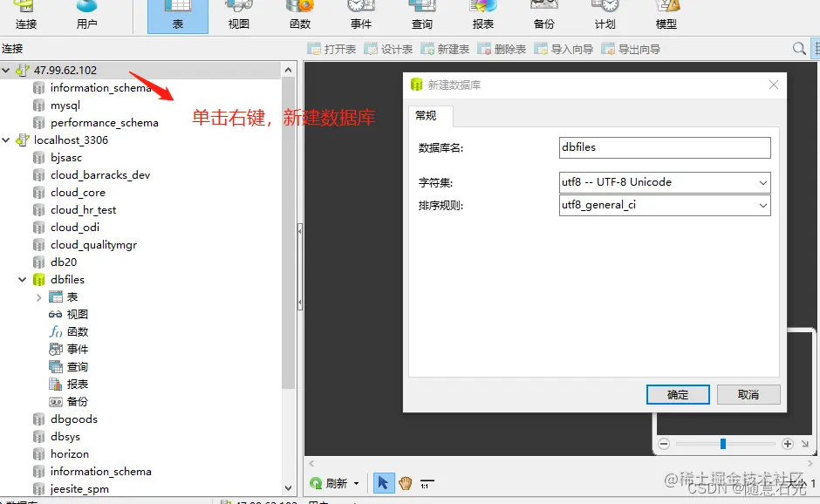Viewport: 820px width, 504px height.
Task: Select the 表 view in the top toolbar
Action: point(177,17)
